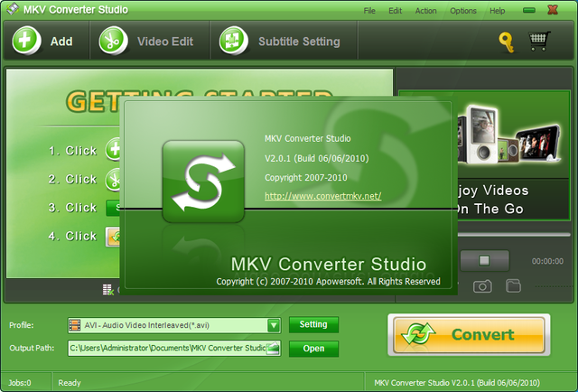Click the Output Path text field

pyautogui.click(x=174, y=348)
